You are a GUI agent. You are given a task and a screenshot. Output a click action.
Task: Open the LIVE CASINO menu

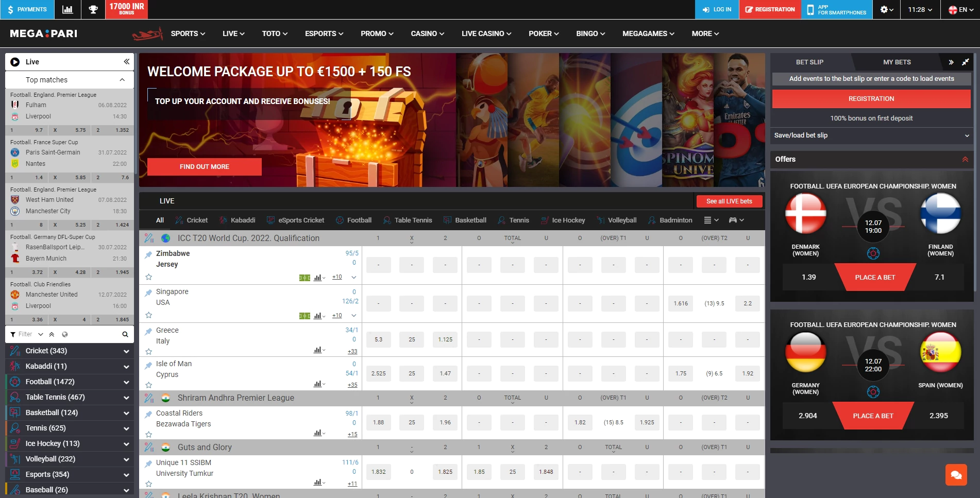coord(486,33)
